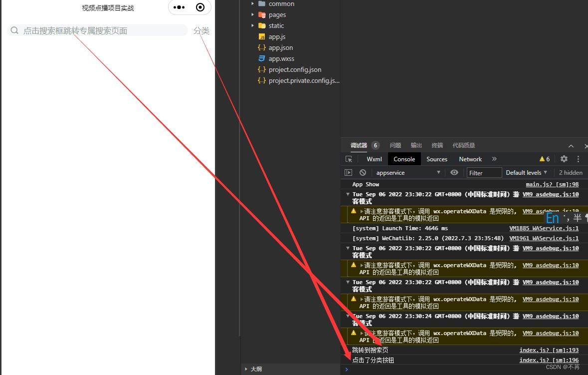Click the console Filter input field
Image resolution: width=588 pixels, height=375 pixels.
click(x=484, y=173)
